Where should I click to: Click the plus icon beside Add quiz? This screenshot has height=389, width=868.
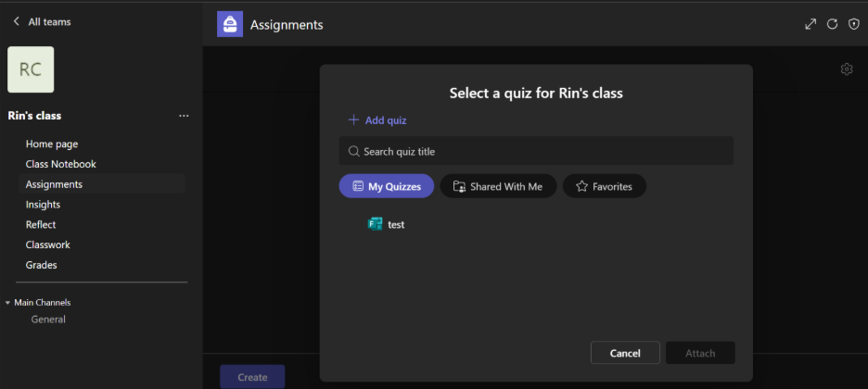[353, 119]
